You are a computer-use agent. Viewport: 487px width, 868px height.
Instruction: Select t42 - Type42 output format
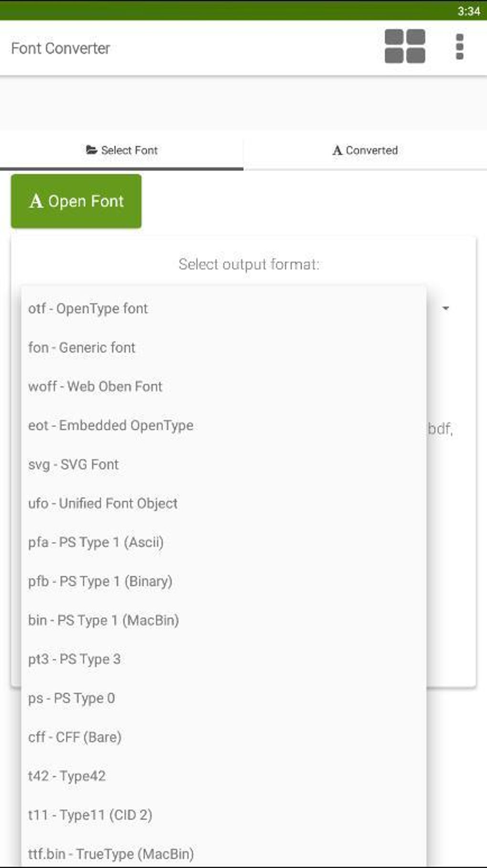pos(67,776)
